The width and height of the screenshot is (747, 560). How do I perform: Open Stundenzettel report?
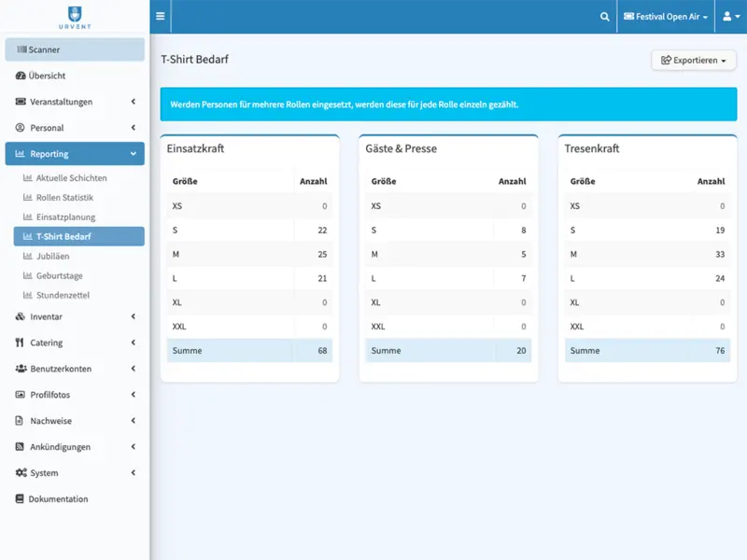click(x=79, y=295)
